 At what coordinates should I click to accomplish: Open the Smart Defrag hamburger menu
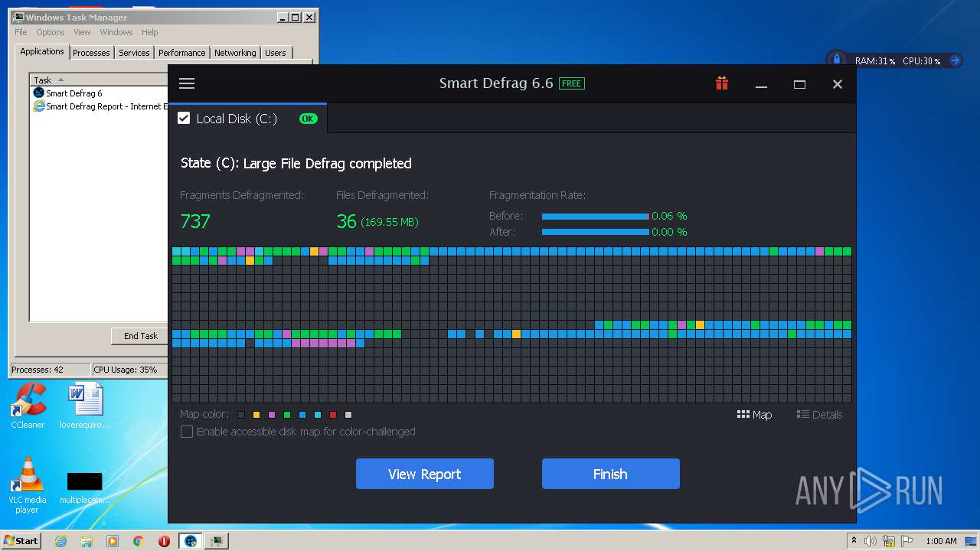pos(186,83)
